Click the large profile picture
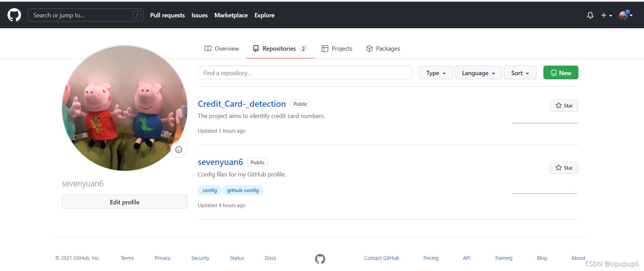The height and width of the screenshot is (271, 644). [124, 108]
